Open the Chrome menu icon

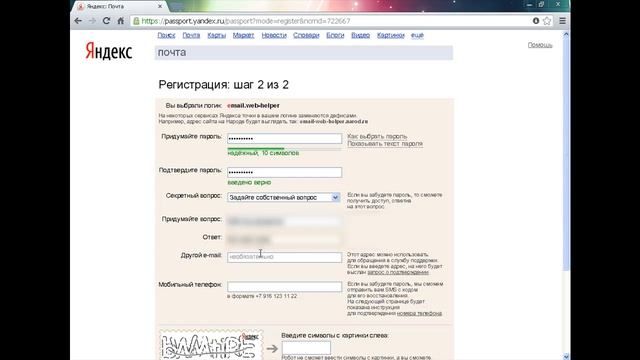pos(562,21)
